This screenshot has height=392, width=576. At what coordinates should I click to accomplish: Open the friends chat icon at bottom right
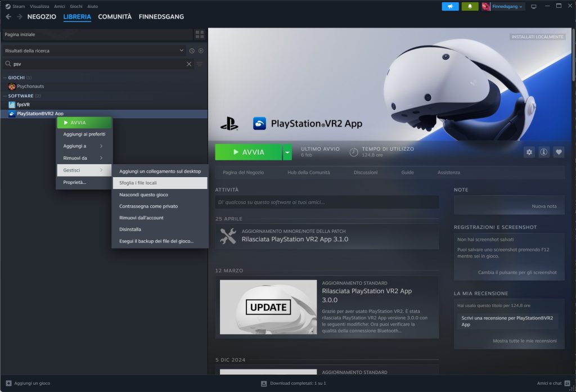[x=567, y=383]
